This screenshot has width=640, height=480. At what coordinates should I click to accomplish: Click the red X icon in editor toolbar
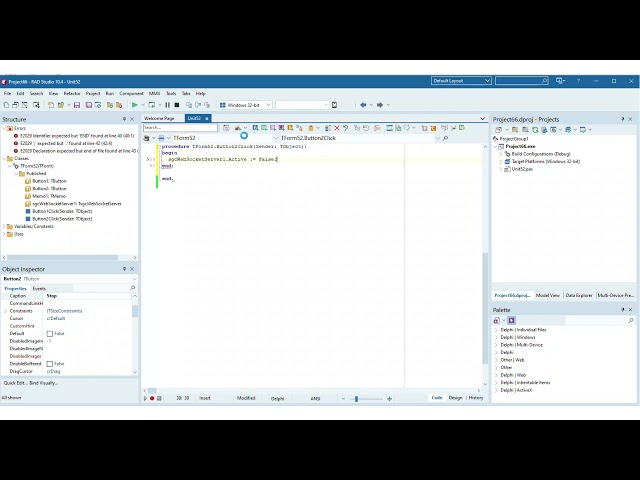[337, 128]
